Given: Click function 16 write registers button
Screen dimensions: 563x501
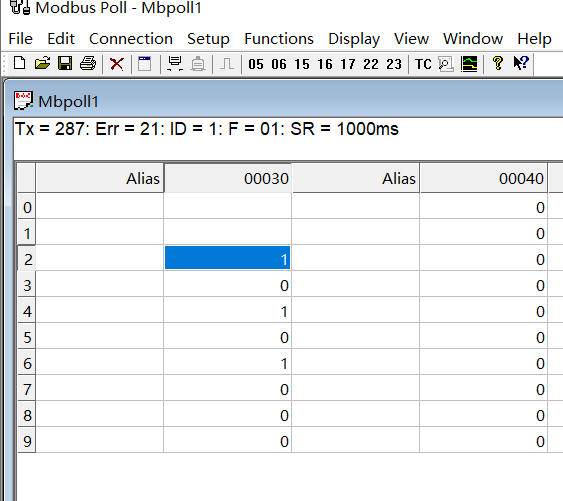Looking at the screenshot, I should [x=325, y=64].
